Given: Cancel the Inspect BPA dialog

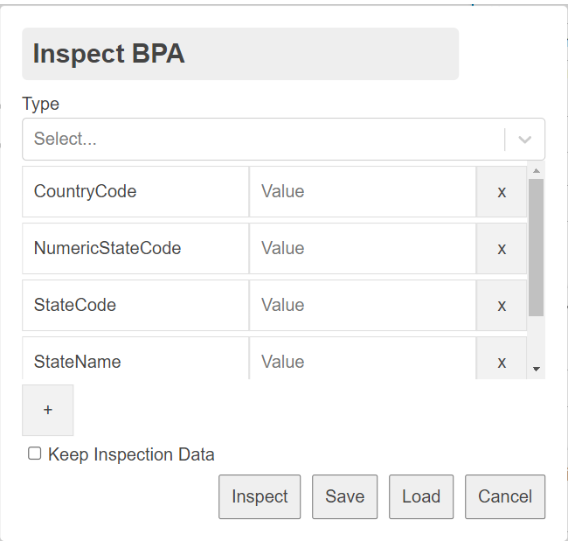Looking at the screenshot, I should point(505,497).
